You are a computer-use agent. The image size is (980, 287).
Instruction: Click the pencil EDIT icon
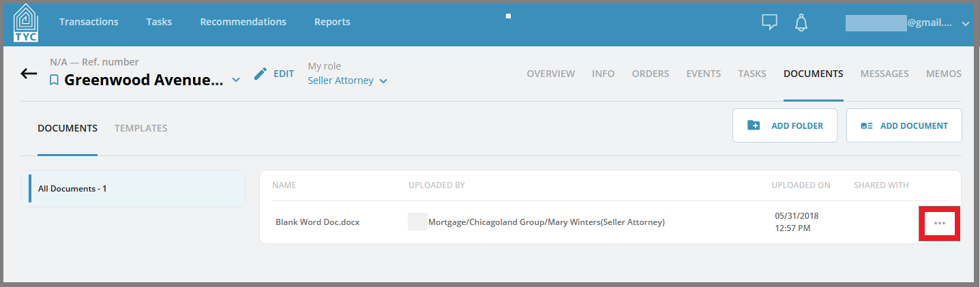[x=260, y=74]
